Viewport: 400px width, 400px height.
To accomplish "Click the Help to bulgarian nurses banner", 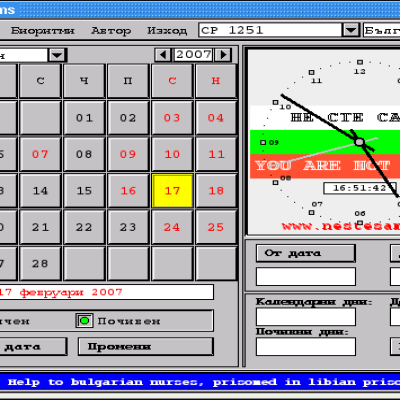I will (x=200, y=382).
